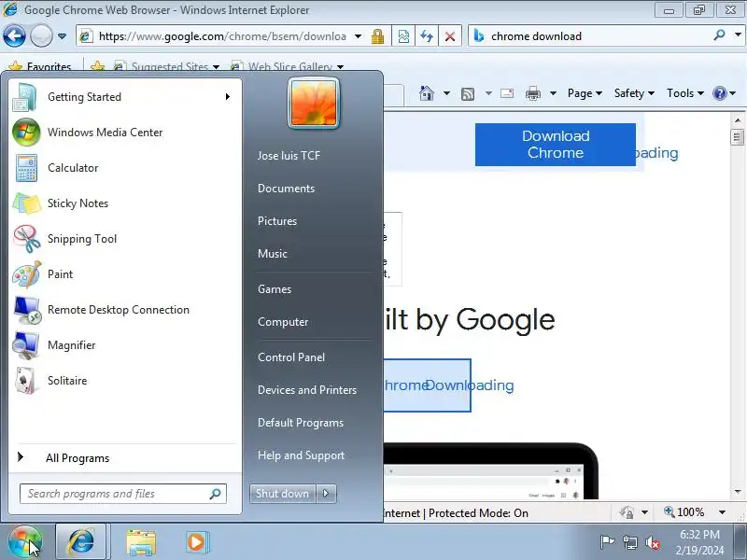Click the Download Chrome button
This screenshot has width=747, height=560.
click(555, 145)
